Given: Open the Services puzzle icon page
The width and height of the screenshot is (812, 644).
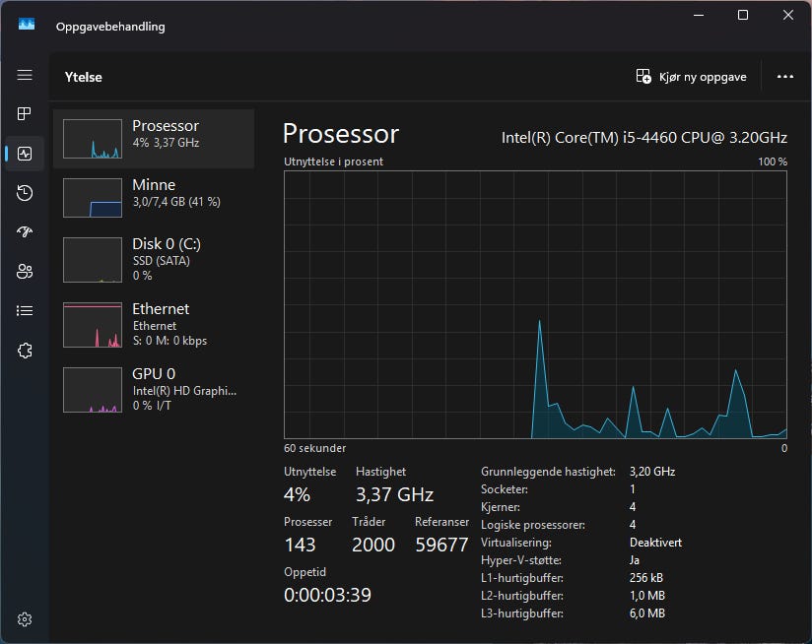Looking at the screenshot, I should tap(25, 351).
